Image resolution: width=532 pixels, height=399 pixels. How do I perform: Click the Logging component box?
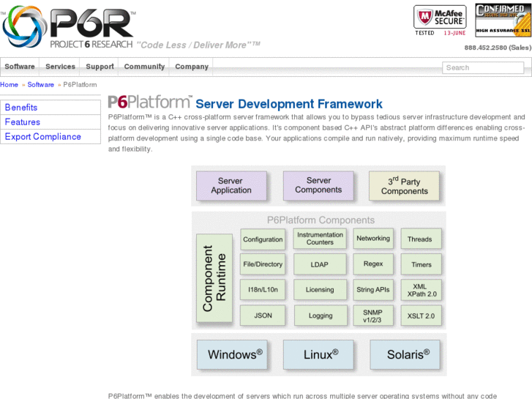point(321,316)
